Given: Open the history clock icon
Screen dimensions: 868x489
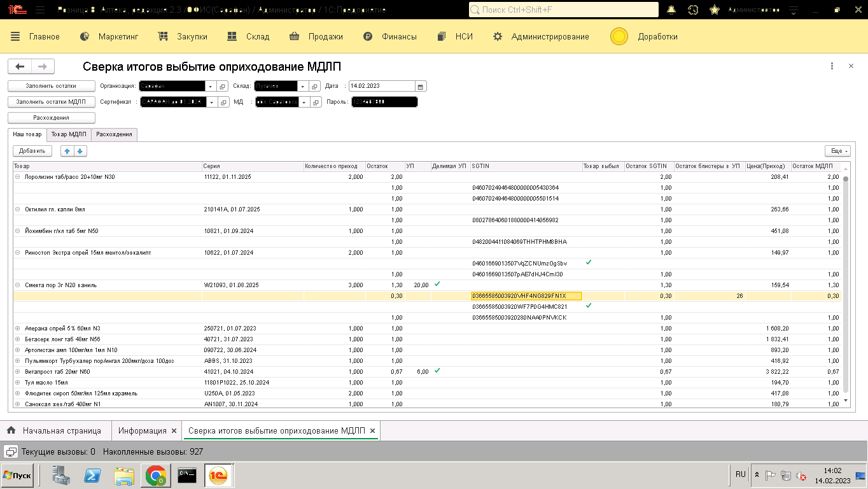Looking at the screenshot, I should (x=693, y=10).
